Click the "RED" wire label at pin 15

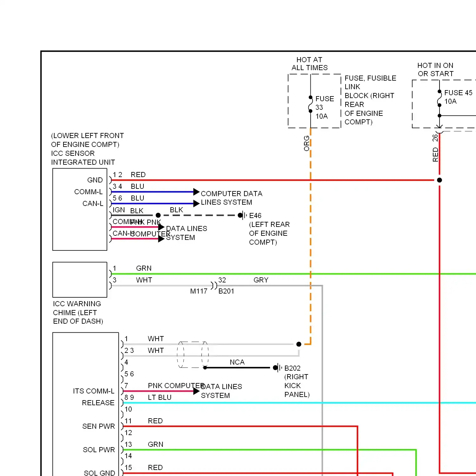[x=155, y=467]
